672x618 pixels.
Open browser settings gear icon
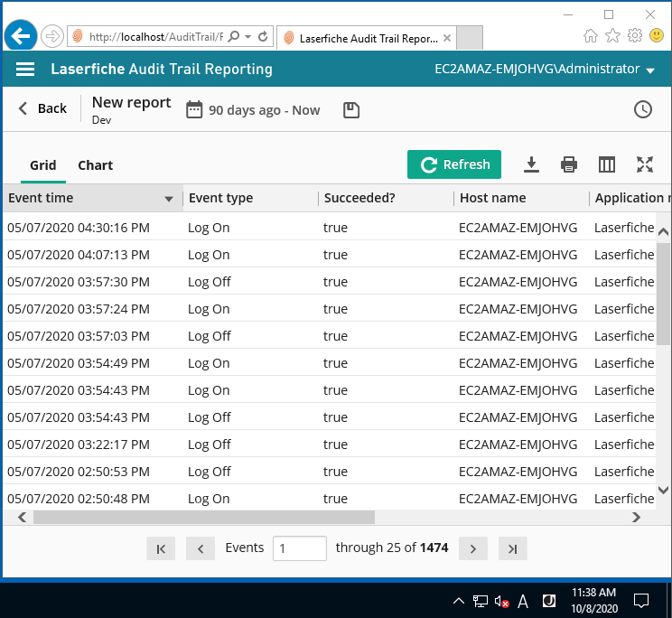point(635,35)
